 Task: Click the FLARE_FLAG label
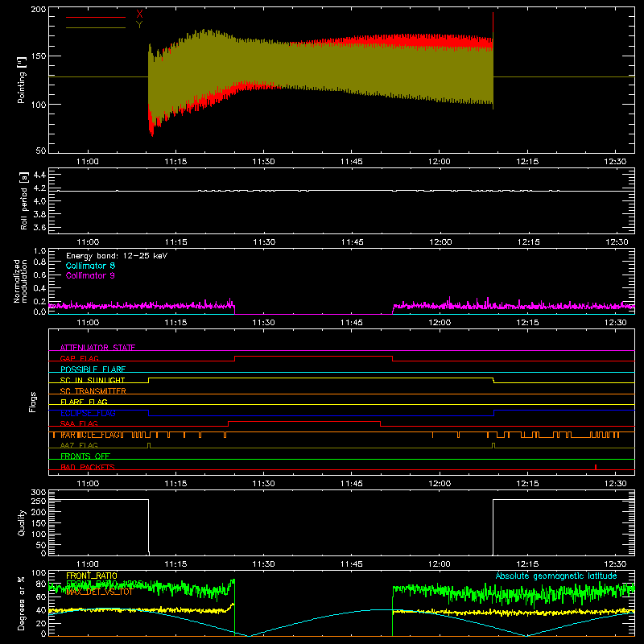coord(84,402)
